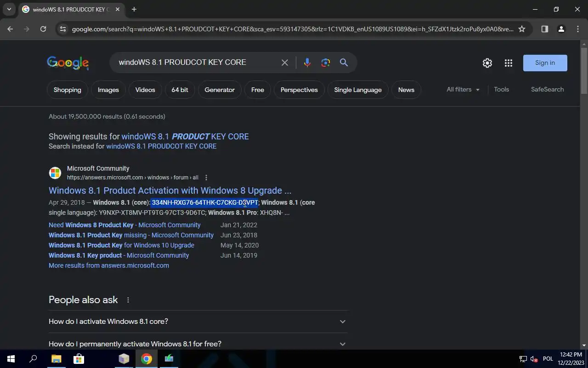This screenshot has height=368, width=588.
Task: Open the Perspectives filter
Action: tap(299, 90)
